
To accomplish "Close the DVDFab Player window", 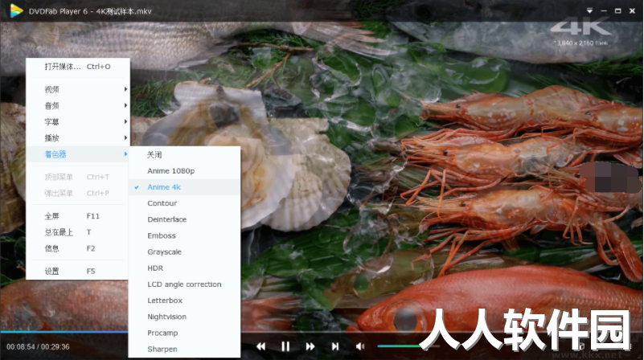I will 633,10.
